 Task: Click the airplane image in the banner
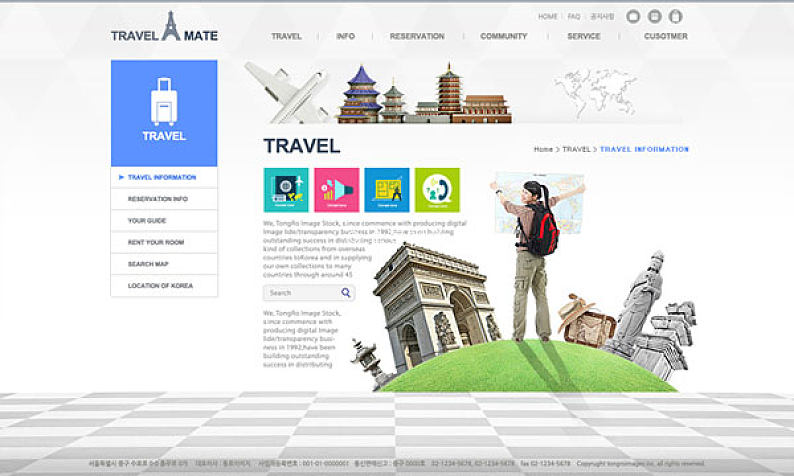pos(288,93)
